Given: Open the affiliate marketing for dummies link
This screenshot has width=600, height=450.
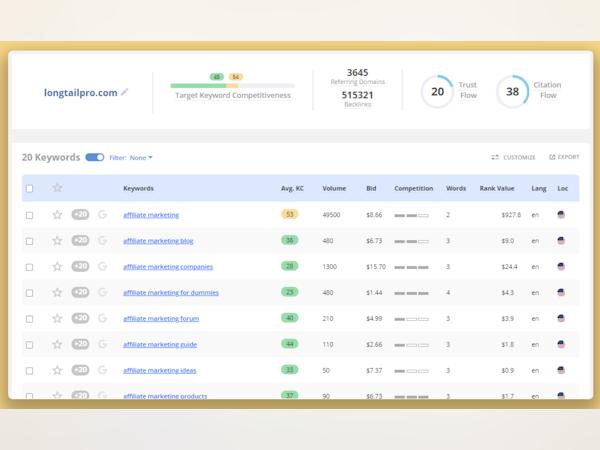Looking at the screenshot, I should click(171, 293).
